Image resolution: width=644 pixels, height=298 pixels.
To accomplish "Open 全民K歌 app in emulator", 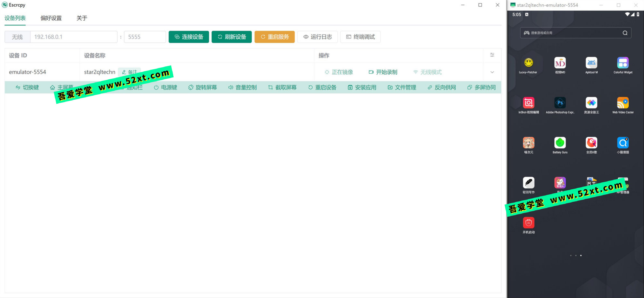I will (x=591, y=145).
